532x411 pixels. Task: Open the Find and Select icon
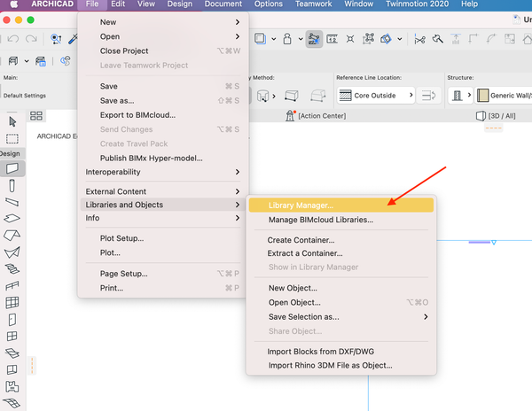56,39
